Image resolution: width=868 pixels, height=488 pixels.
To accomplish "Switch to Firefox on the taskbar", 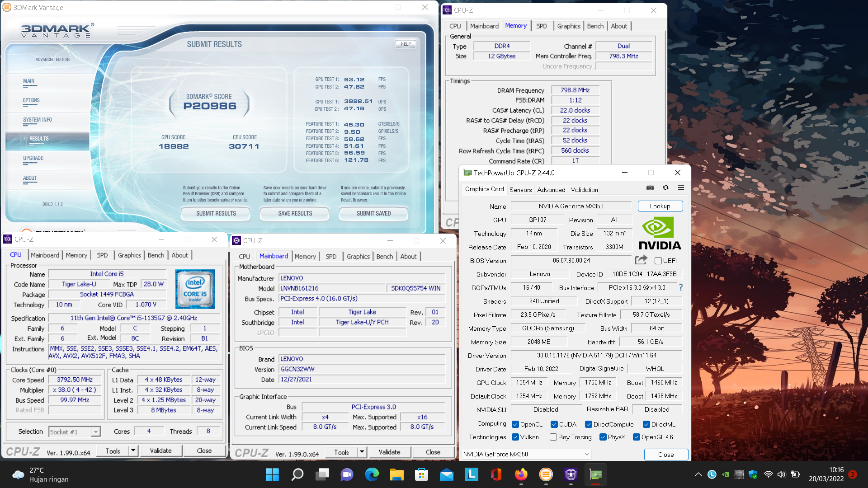I will [521, 474].
